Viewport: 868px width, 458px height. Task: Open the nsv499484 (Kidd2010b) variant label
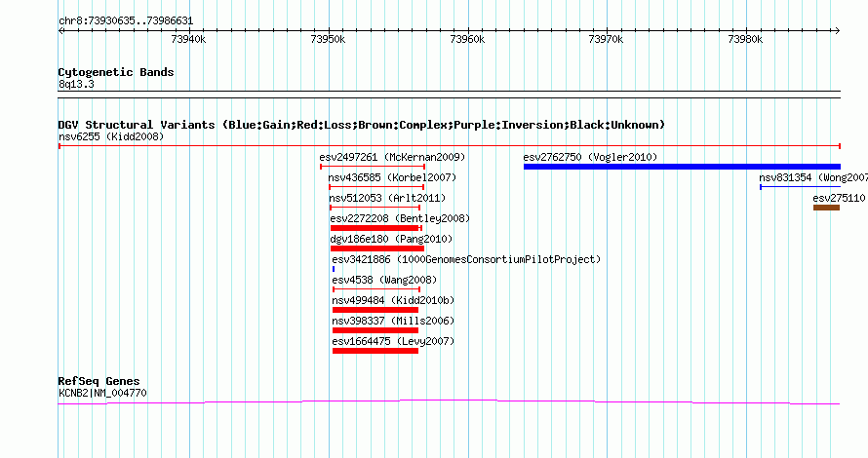393,300
